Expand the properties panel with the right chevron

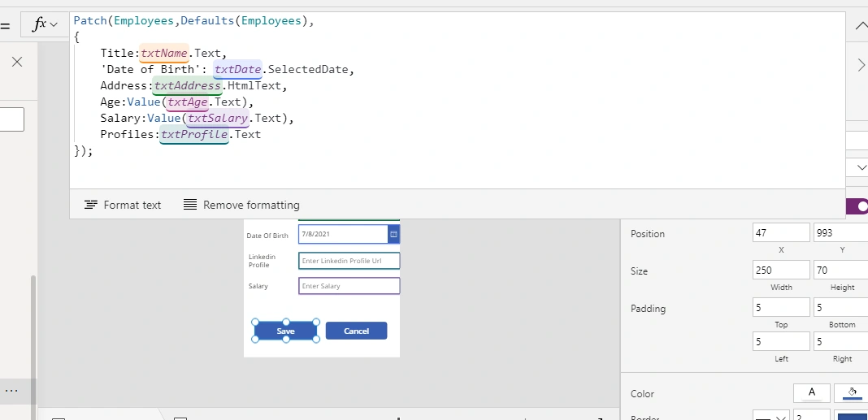point(861,65)
